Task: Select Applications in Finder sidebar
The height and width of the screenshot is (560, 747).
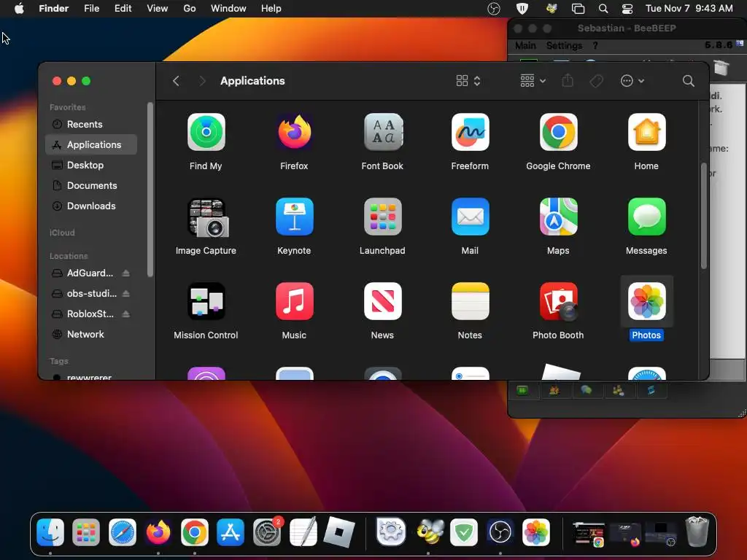Action: tap(91, 145)
